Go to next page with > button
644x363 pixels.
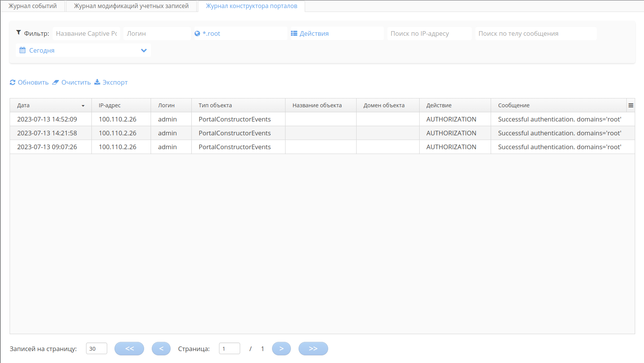click(x=282, y=349)
